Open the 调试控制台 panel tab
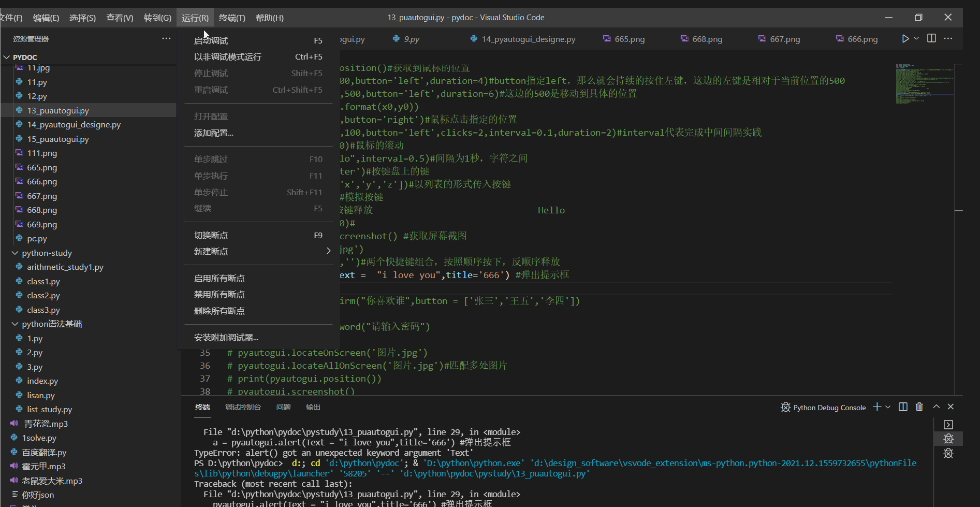The width and height of the screenshot is (980, 507). click(243, 407)
